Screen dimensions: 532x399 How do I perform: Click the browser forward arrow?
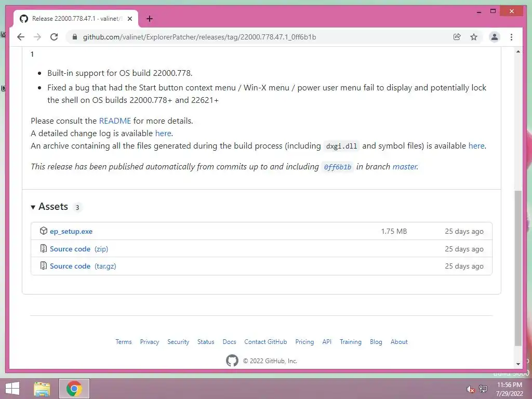37,37
